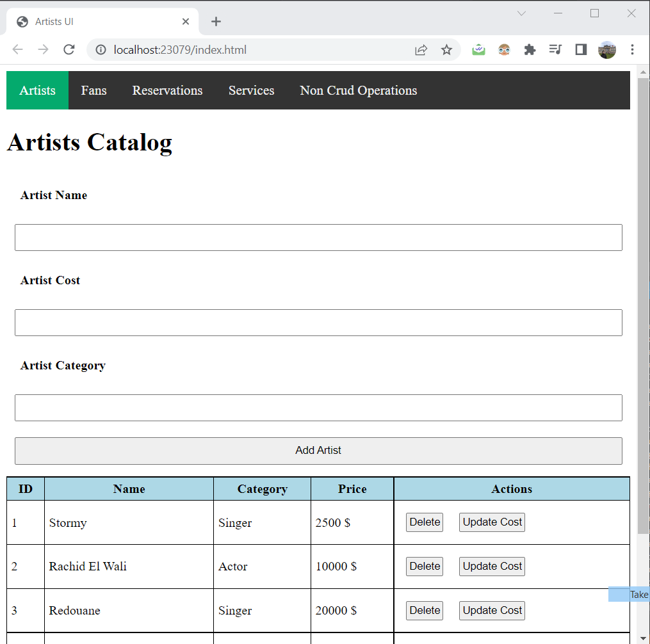
Task: Open the Extensions puzzle piece icon
Action: tap(530, 50)
